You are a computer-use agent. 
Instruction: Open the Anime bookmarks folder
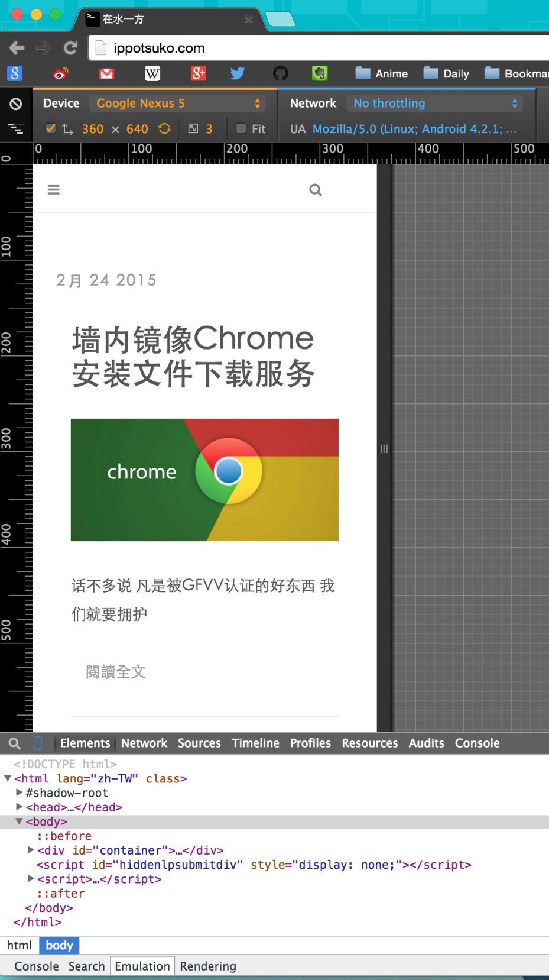(x=382, y=73)
